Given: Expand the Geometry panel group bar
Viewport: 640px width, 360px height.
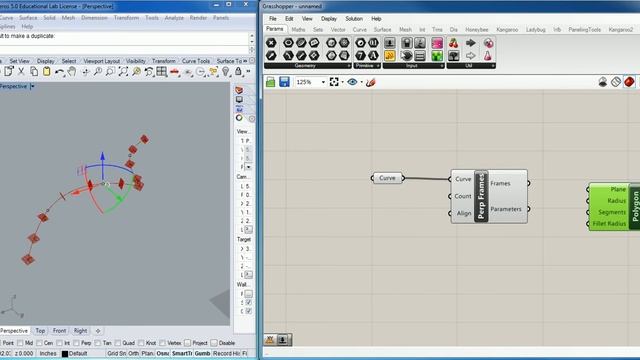Looking at the screenshot, I should (308, 66).
